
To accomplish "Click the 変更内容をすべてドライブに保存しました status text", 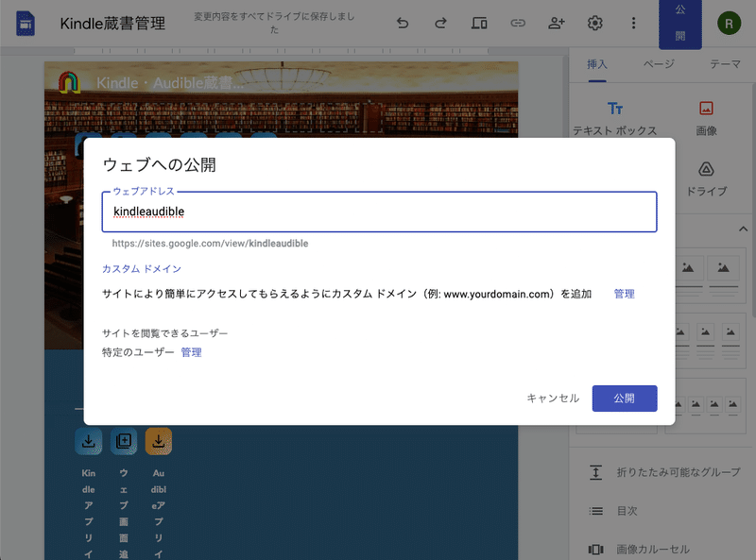I will pos(274,23).
